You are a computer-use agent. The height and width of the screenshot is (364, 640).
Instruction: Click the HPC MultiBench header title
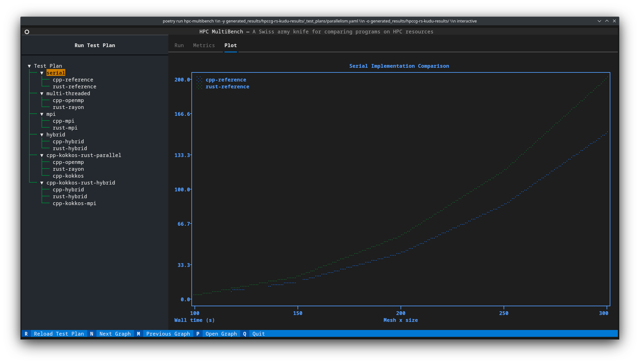point(221,32)
